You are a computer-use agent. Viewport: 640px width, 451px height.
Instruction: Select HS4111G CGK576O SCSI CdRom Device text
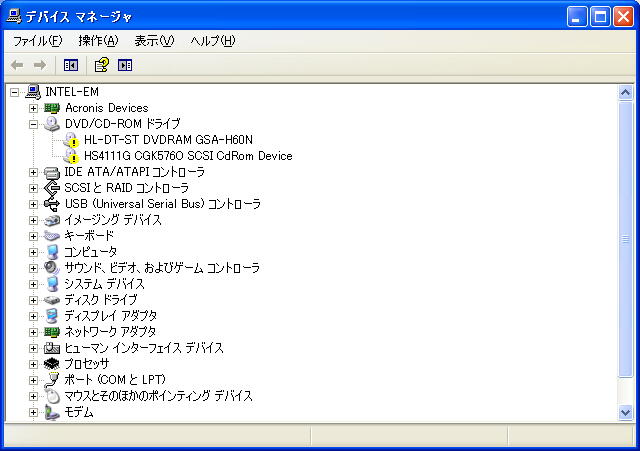coord(188,156)
